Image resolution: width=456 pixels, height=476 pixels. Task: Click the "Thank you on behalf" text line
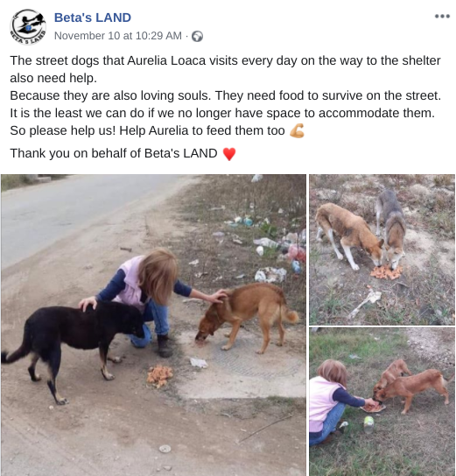[x=114, y=153]
